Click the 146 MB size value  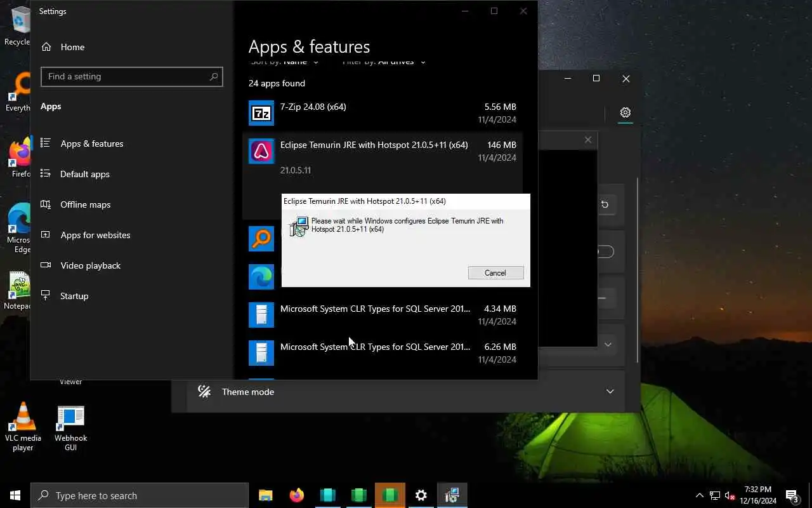tap(502, 145)
